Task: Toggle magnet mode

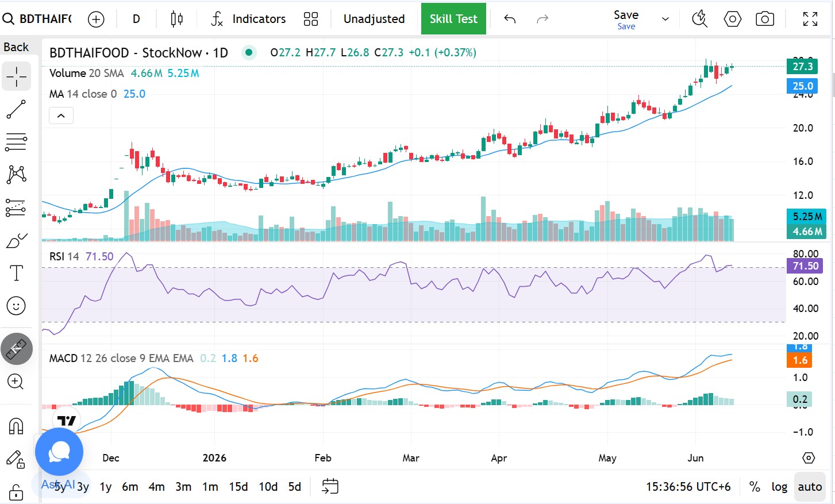Action: pyautogui.click(x=16, y=426)
